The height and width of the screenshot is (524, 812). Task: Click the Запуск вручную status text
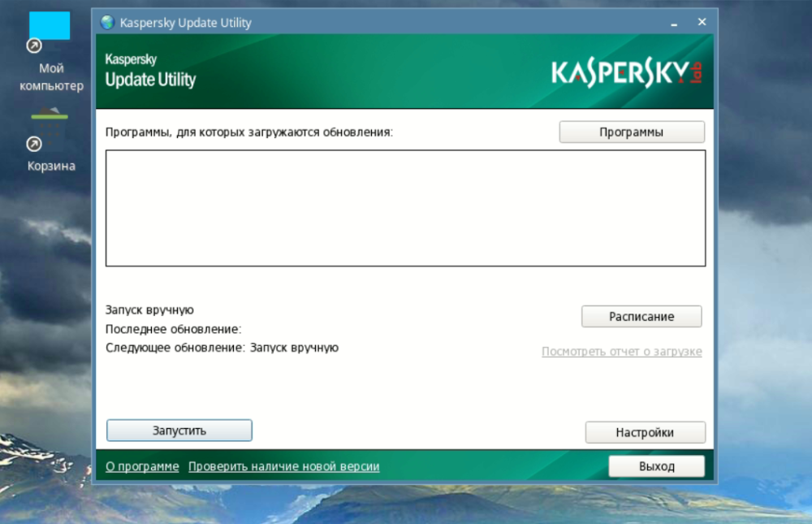(x=149, y=310)
